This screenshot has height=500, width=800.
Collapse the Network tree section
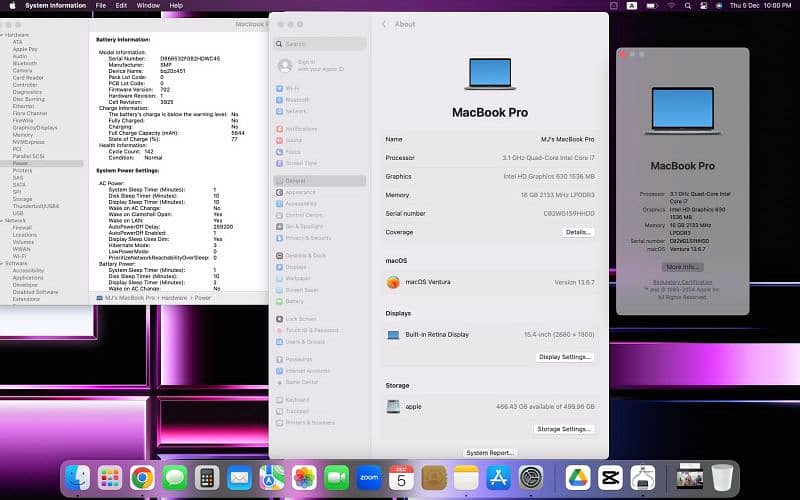pyautogui.click(x=3, y=220)
